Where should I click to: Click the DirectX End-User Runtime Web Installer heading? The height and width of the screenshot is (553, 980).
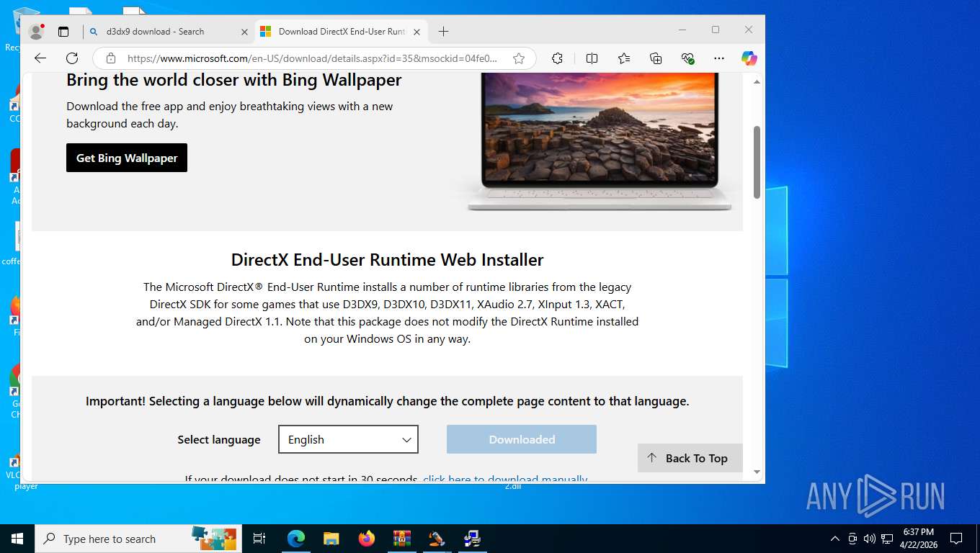[x=388, y=260]
